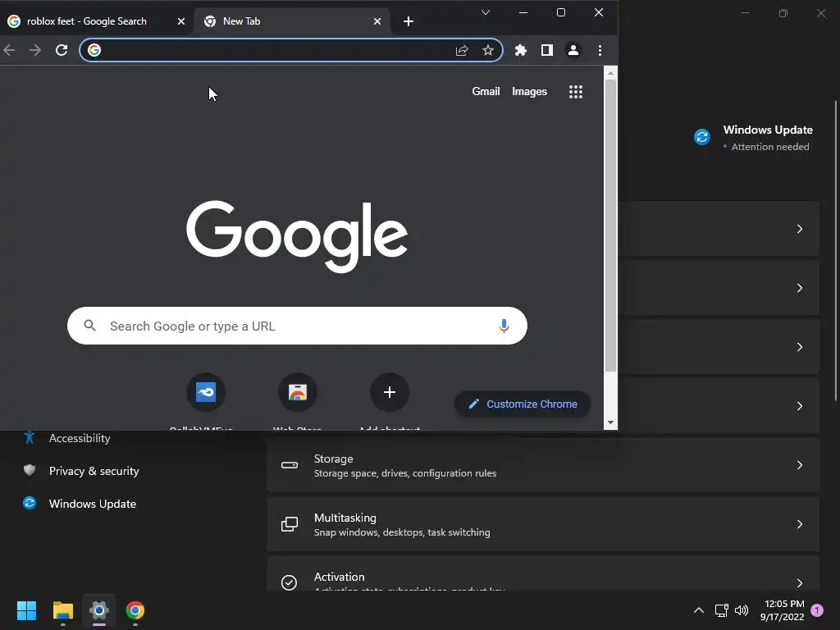
Task: Open the CollabVMFun shortcut tile
Action: (206, 392)
